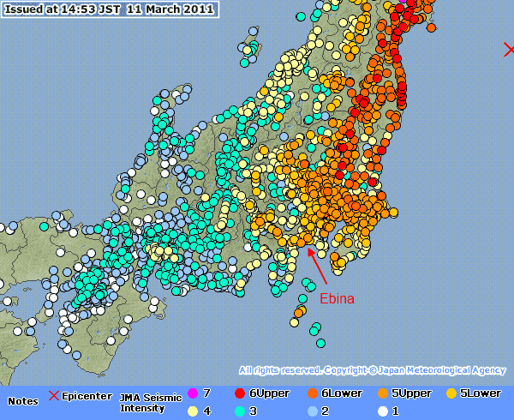Click the 'Epicenter' text in the legend
The width and height of the screenshot is (514, 420).
click(87, 396)
